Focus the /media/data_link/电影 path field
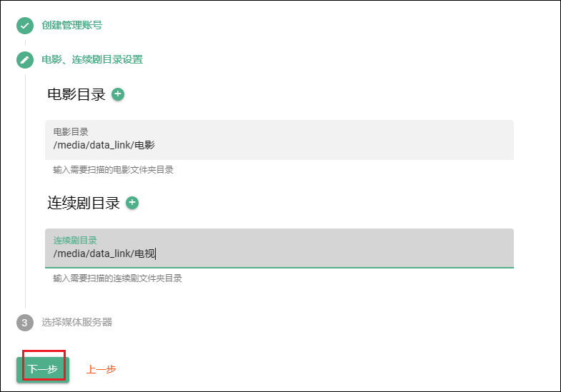The width and height of the screenshot is (561, 392). pos(279,146)
